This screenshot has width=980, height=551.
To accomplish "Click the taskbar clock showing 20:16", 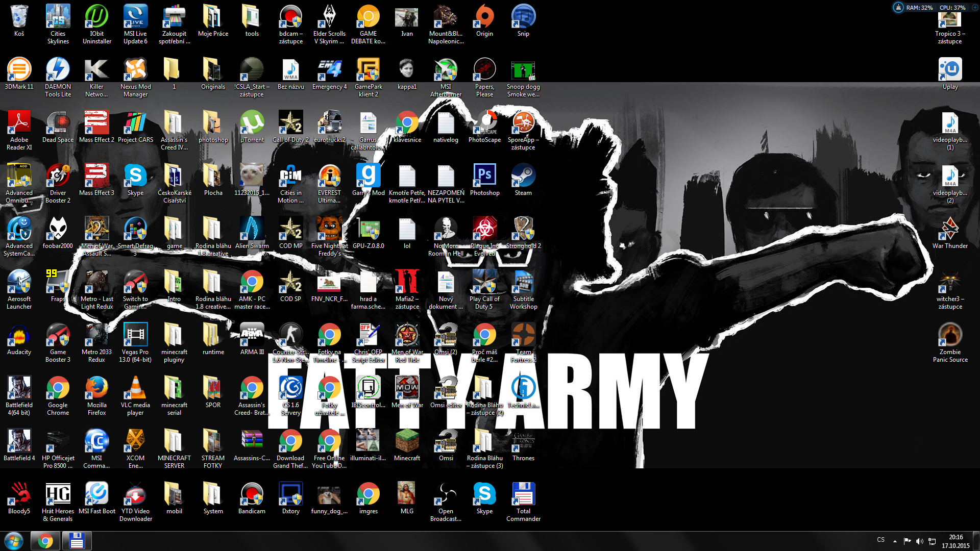I will point(955,541).
